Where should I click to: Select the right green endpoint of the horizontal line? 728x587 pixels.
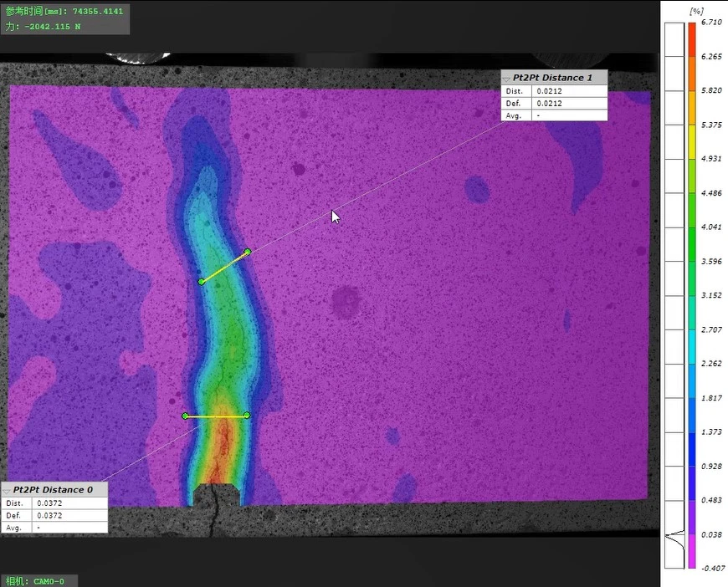[247, 416]
